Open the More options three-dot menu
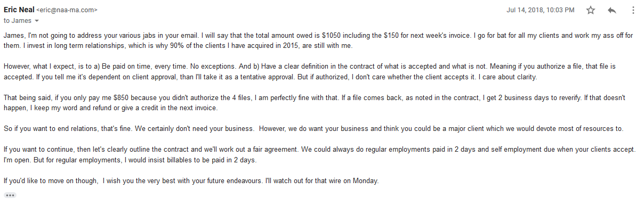Screen dimensions: 644x214 (x=633, y=10)
